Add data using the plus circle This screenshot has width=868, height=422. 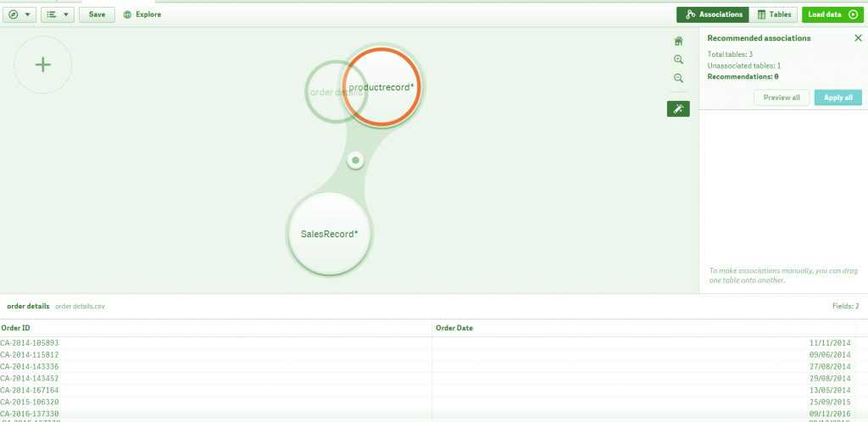[42, 64]
